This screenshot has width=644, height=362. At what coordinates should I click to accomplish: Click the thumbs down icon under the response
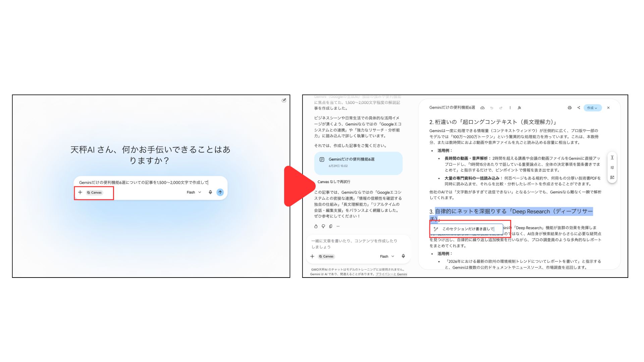click(323, 226)
